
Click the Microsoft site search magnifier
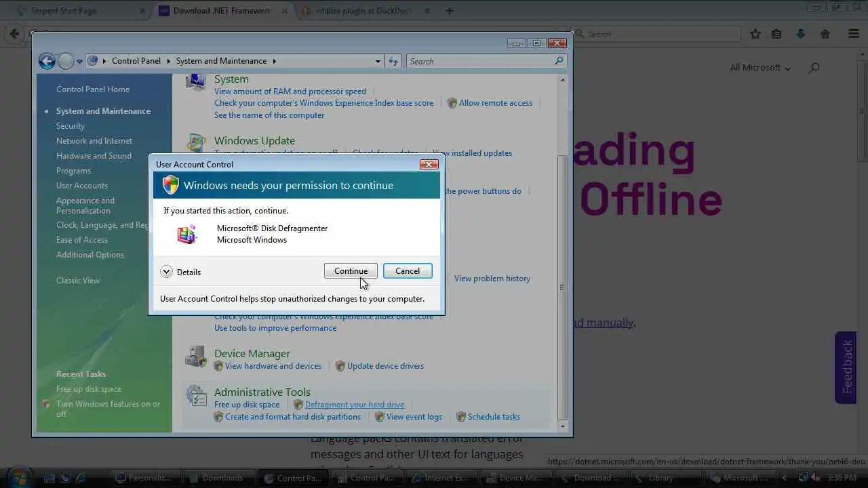[x=814, y=68]
